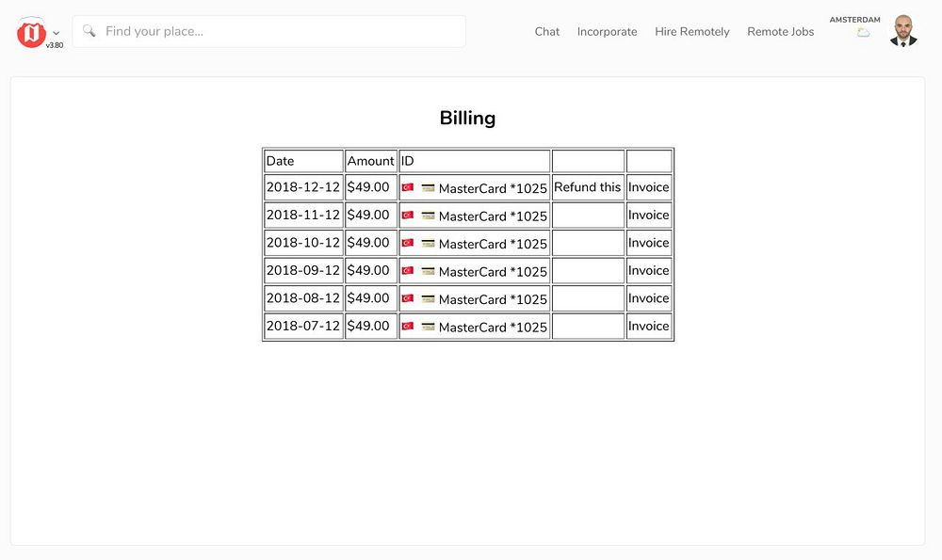Open Invoice for 2018-08-12 payment

coord(648,297)
